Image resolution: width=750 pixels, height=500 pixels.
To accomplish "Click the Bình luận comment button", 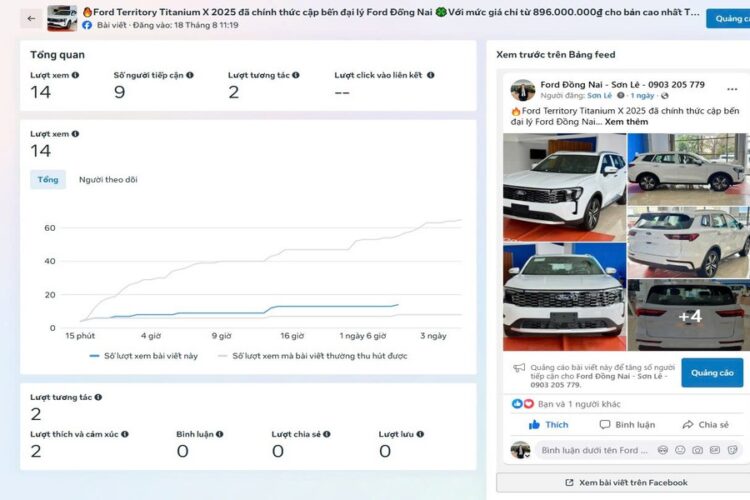I will 627,424.
